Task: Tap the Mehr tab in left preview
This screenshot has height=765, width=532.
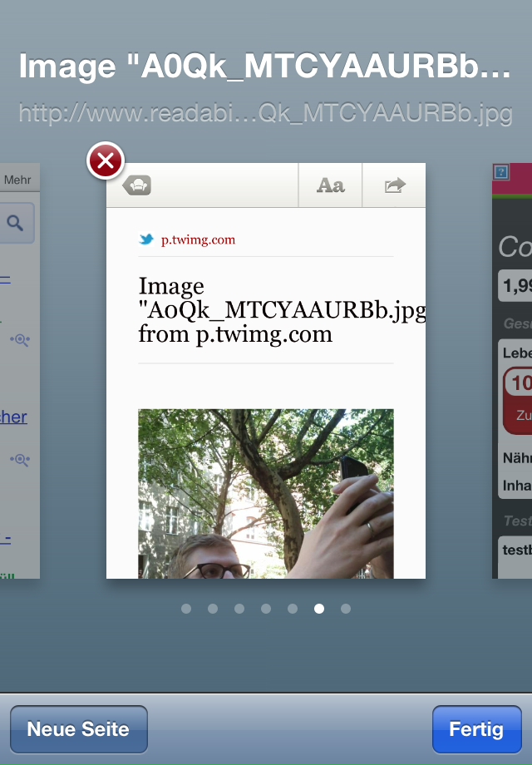Action: tap(17, 179)
